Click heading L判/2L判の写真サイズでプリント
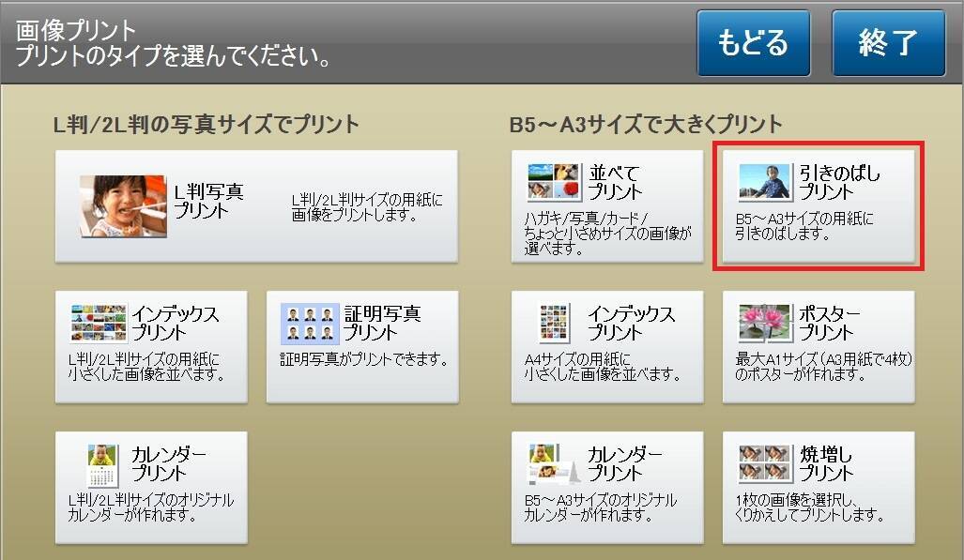Screen dimensions: 964x560 pyautogui.click(x=206, y=125)
